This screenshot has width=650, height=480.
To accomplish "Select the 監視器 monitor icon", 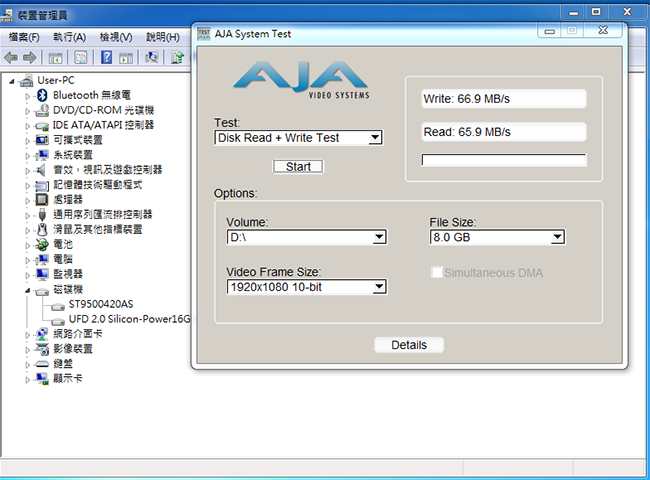I will 42,274.
